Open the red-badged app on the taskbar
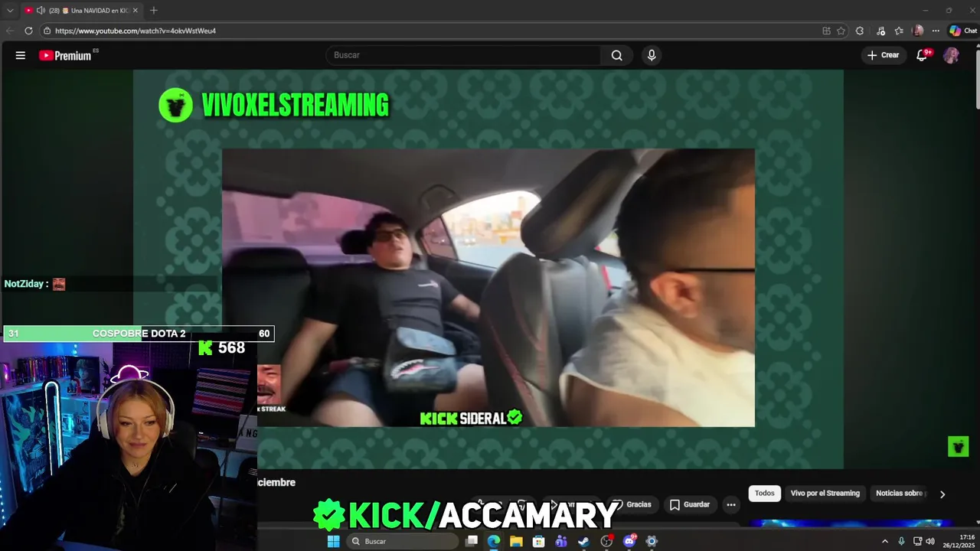The image size is (980, 551). pos(607,541)
